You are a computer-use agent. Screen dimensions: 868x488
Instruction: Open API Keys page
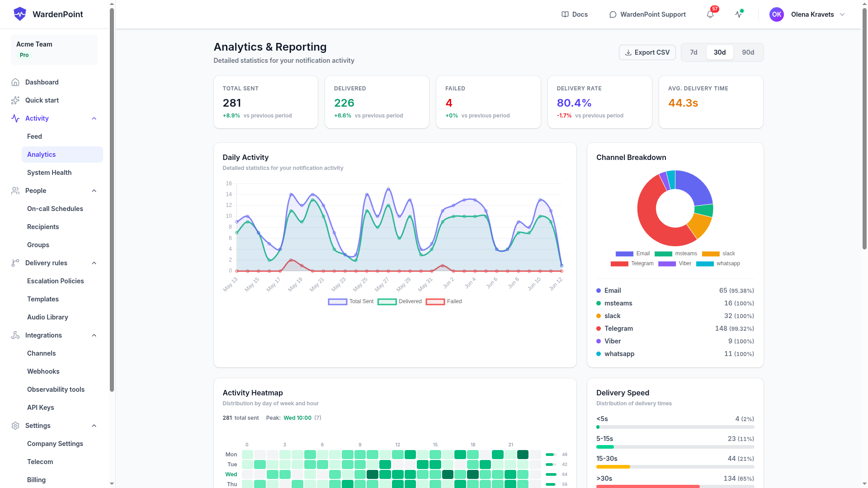click(62, 408)
